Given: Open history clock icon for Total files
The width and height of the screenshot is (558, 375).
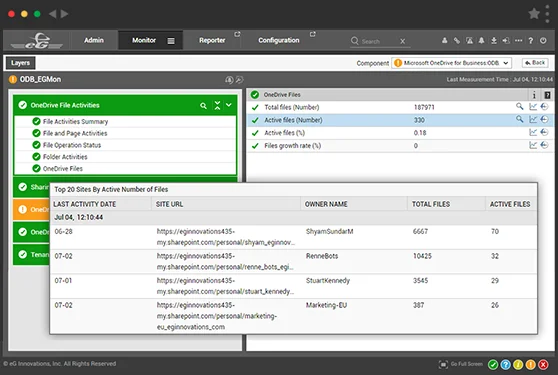Looking at the screenshot, I should point(544,106).
